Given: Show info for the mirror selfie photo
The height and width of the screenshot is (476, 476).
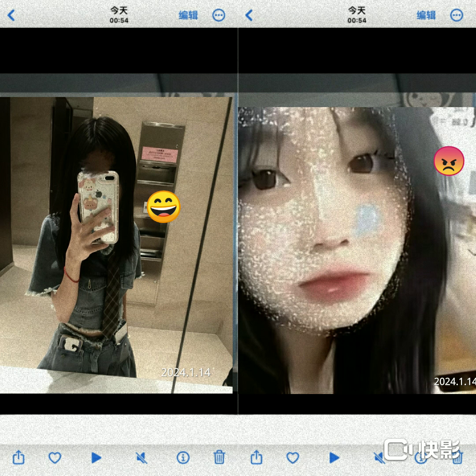Looking at the screenshot, I should (183, 457).
